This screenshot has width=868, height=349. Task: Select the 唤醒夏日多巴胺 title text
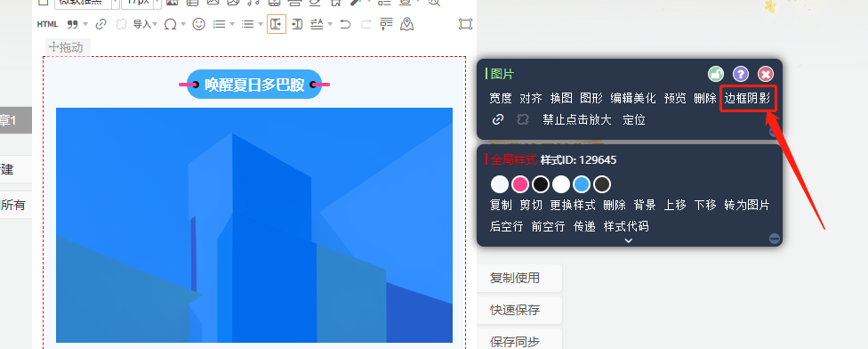click(254, 85)
